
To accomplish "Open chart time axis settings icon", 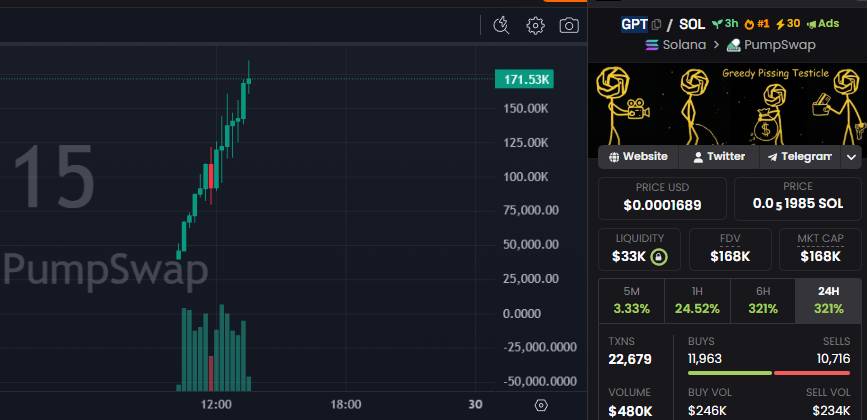I will [541, 406].
